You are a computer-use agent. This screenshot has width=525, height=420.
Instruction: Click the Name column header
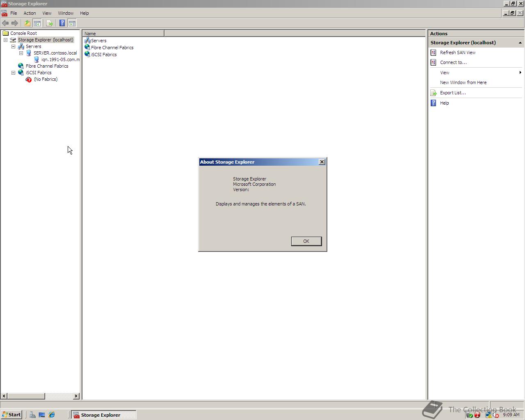click(123, 34)
